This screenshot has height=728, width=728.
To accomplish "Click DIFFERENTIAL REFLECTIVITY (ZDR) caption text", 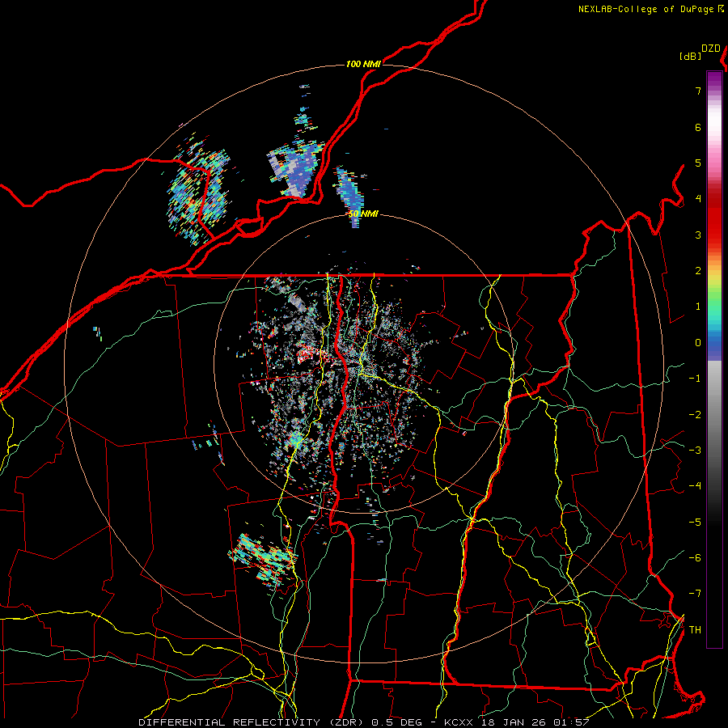I will 252,722.
